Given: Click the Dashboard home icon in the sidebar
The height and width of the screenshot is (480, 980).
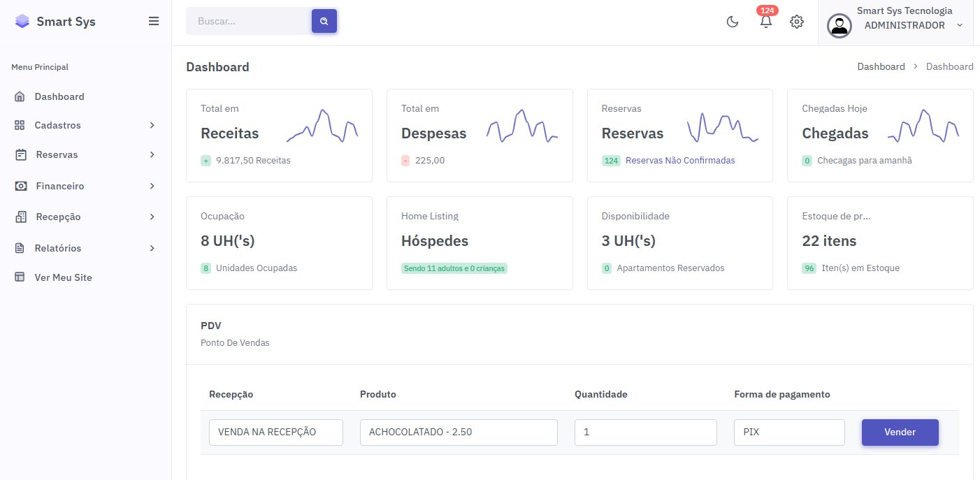Looking at the screenshot, I should (x=20, y=96).
